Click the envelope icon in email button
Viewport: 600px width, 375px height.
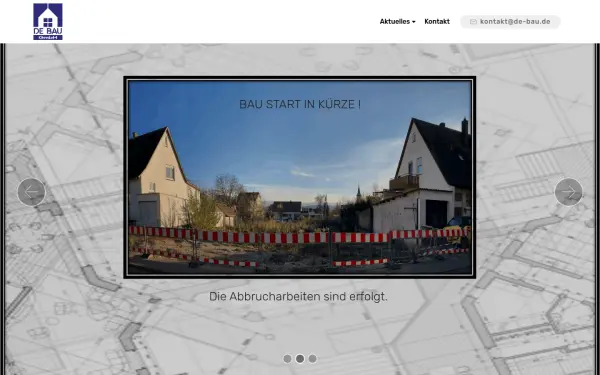pyautogui.click(x=473, y=22)
